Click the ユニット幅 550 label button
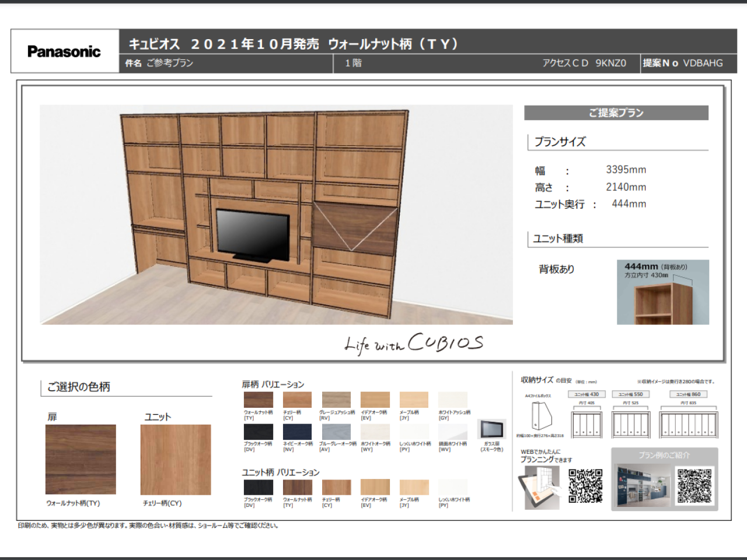Viewport: 747px width, 560px height. coord(630,394)
